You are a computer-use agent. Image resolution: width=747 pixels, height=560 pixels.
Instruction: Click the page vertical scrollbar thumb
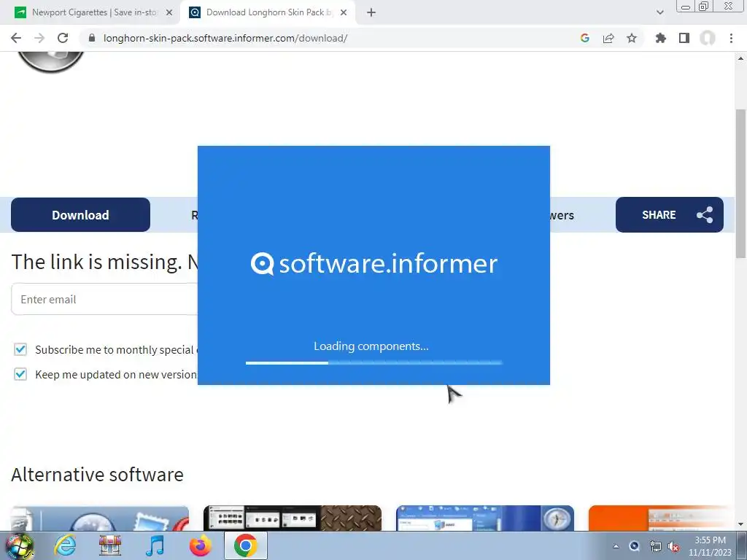coord(740,183)
